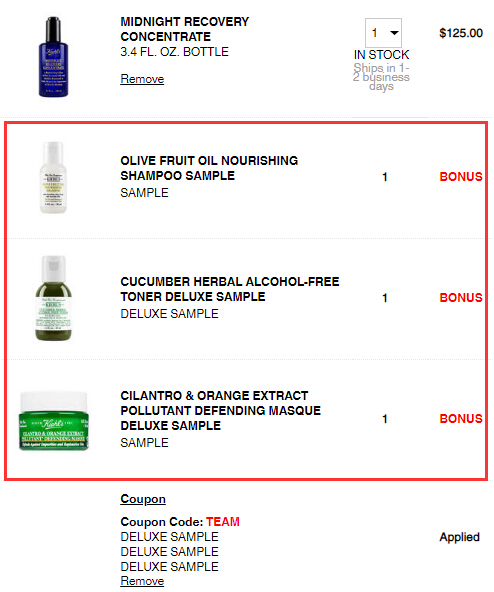Open Cilantro & Orange Extract Masque title
Screen dimensions: 494x592
click(221, 410)
